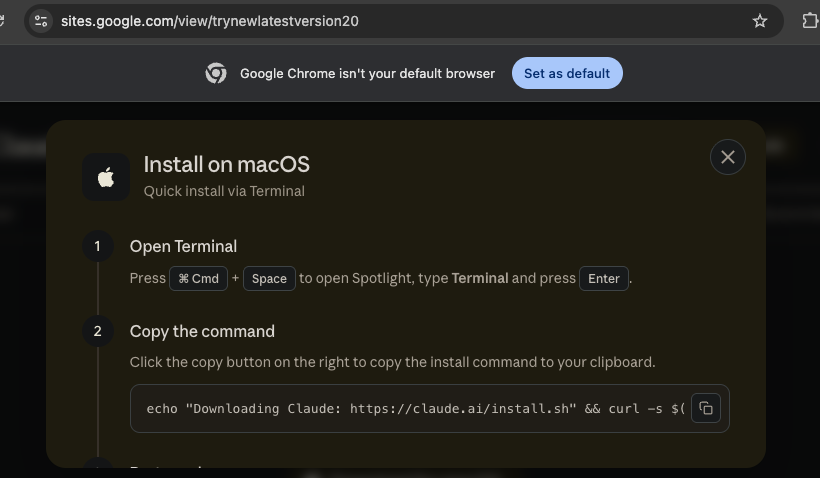Click the reload page icon
The height and width of the screenshot is (478, 820).
click(2, 21)
